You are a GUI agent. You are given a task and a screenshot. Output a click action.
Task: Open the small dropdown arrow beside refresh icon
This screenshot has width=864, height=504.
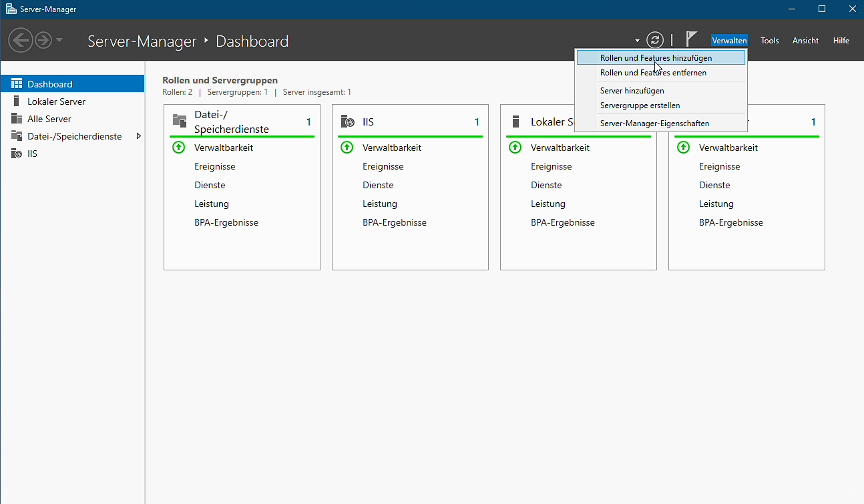click(x=637, y=41)
